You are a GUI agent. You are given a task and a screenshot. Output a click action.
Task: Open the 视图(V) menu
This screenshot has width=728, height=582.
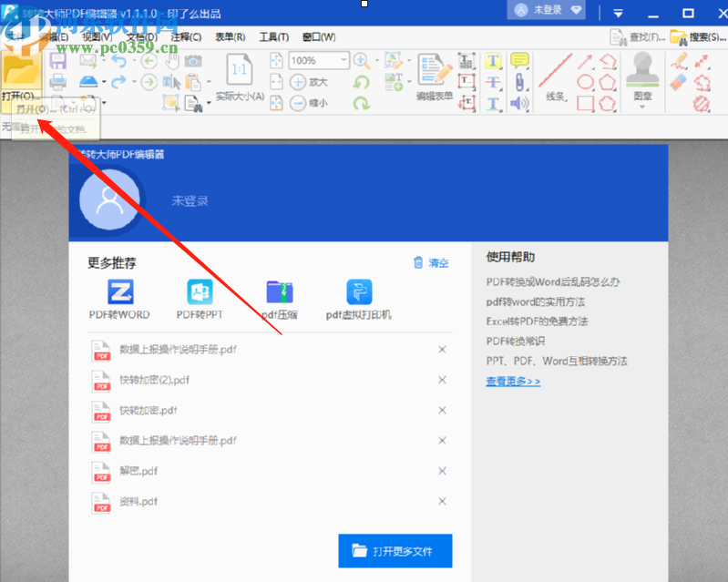coord(97,37)
